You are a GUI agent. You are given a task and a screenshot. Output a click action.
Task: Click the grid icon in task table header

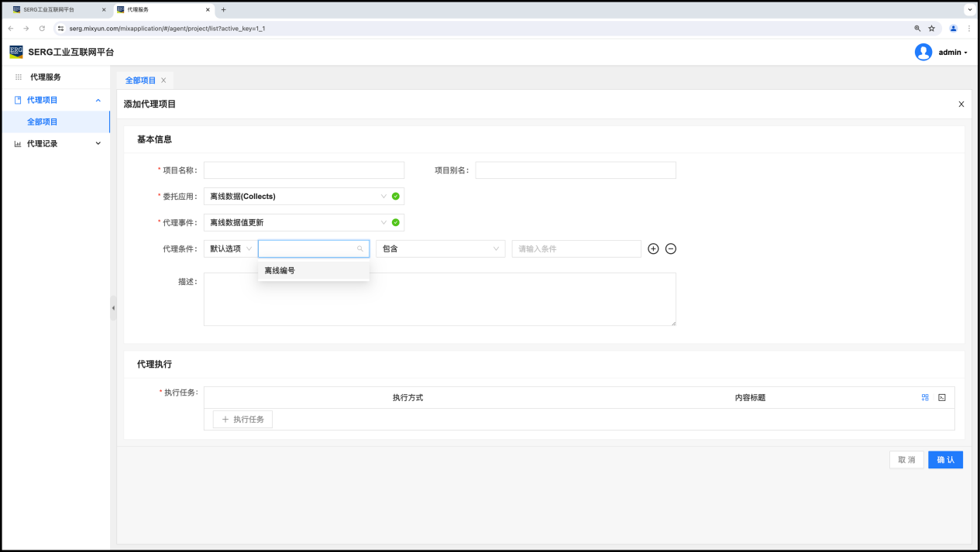pyautogui.click(x=925, y=397)
